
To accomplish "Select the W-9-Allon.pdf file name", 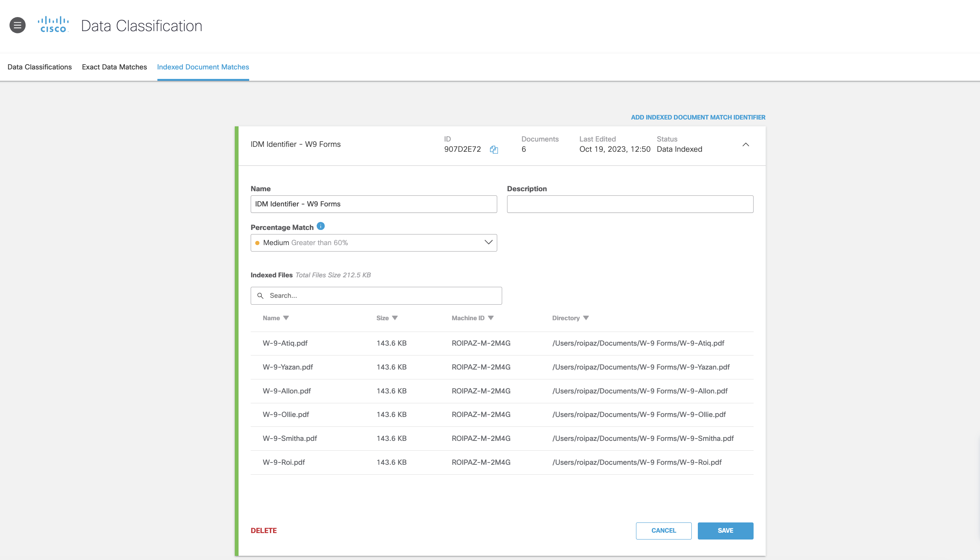I will (287, 391).
